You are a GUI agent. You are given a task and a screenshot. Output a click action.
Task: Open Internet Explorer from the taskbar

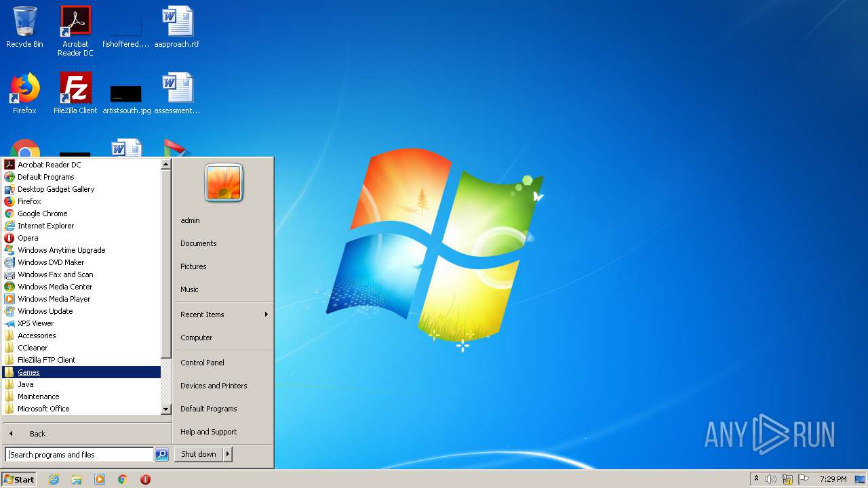(x=54, y=479)
